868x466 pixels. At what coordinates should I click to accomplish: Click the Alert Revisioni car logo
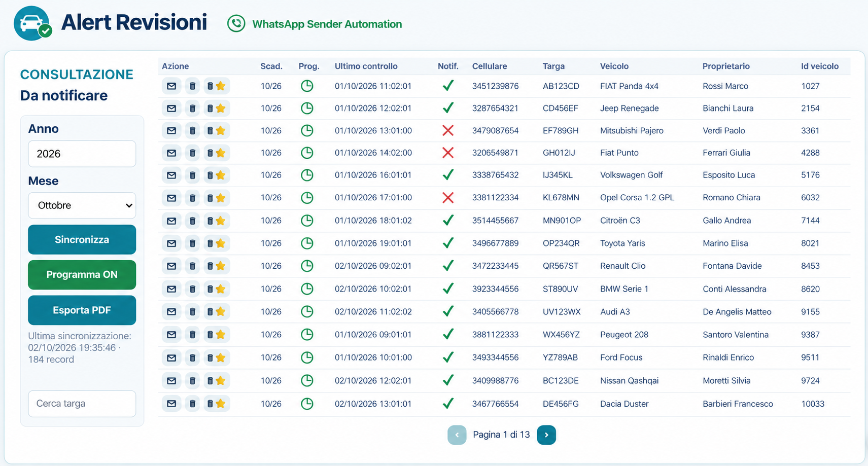[x=32, y=23]
